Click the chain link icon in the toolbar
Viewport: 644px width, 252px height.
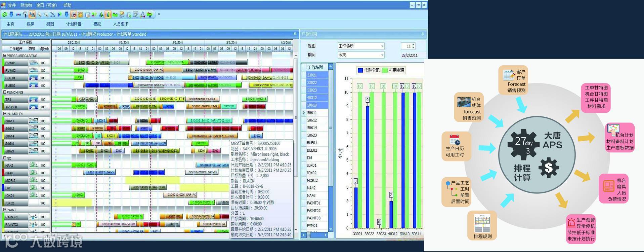tap(18, 14)
